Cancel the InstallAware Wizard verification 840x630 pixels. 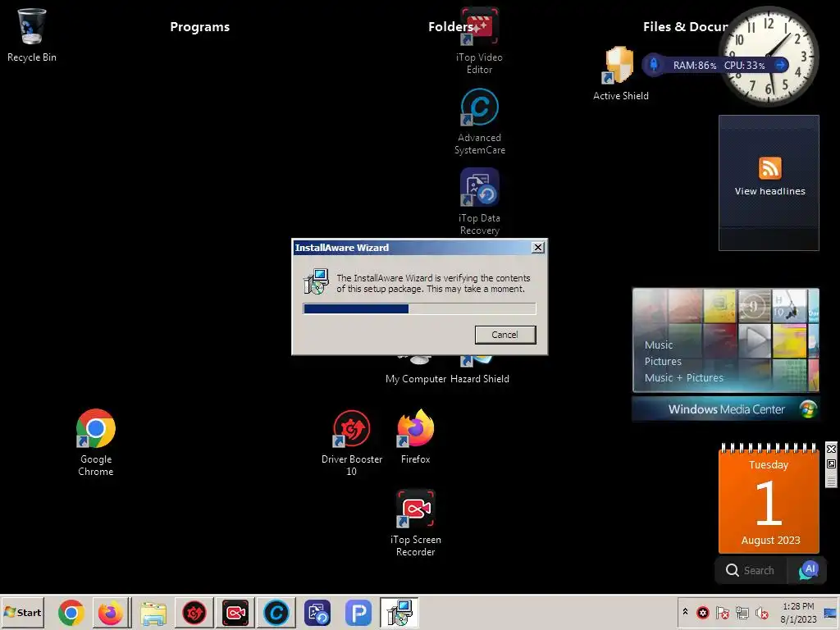pyautogui.click(x=505, y=335)
